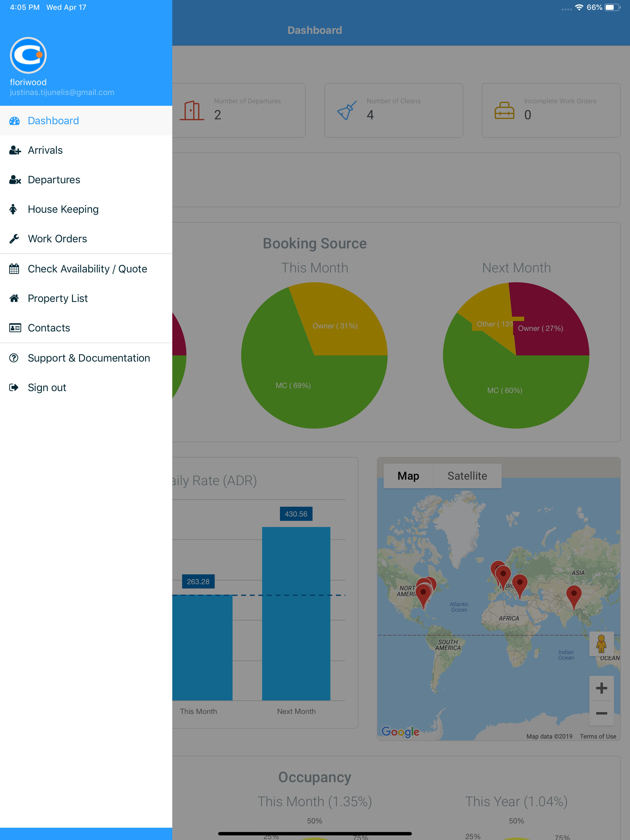Screen dimensions: 630x840
Task: Sign out of the account
Action: 86,387
